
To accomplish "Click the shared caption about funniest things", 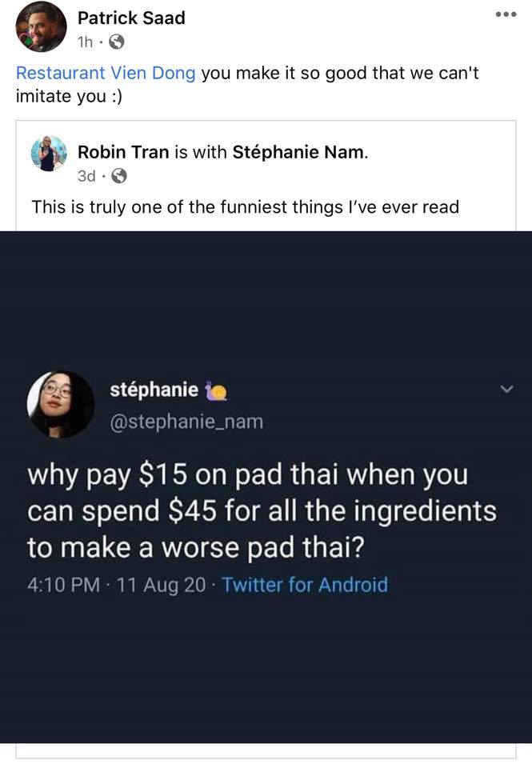I will coord(246,206).
